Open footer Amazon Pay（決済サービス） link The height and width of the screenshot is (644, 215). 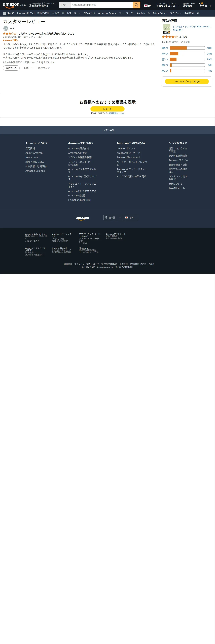click(82, 178)
